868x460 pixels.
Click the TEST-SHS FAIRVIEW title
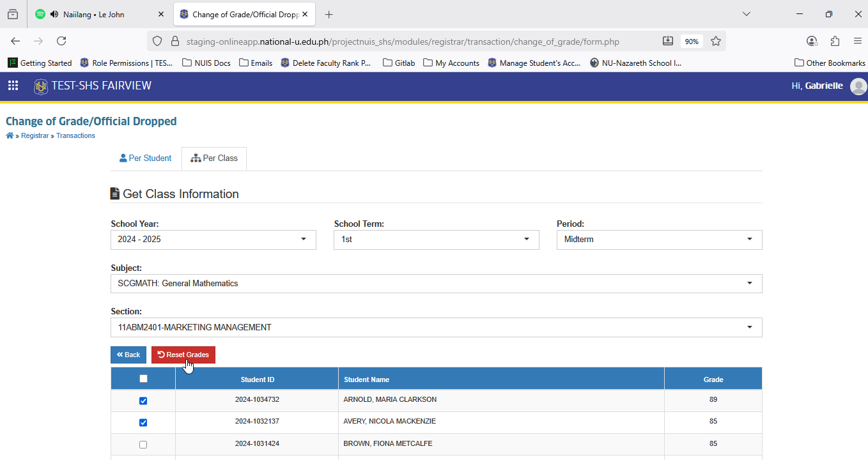point(102,86)
